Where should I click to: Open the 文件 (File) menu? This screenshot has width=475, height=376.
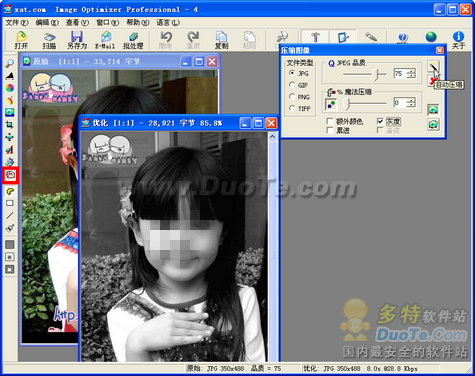[17, 23]
